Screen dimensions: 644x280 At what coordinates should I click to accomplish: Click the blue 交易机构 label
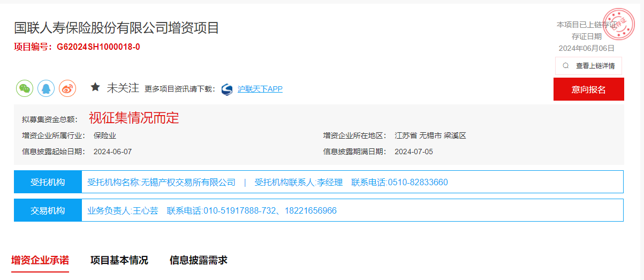[x=48, y=210]
